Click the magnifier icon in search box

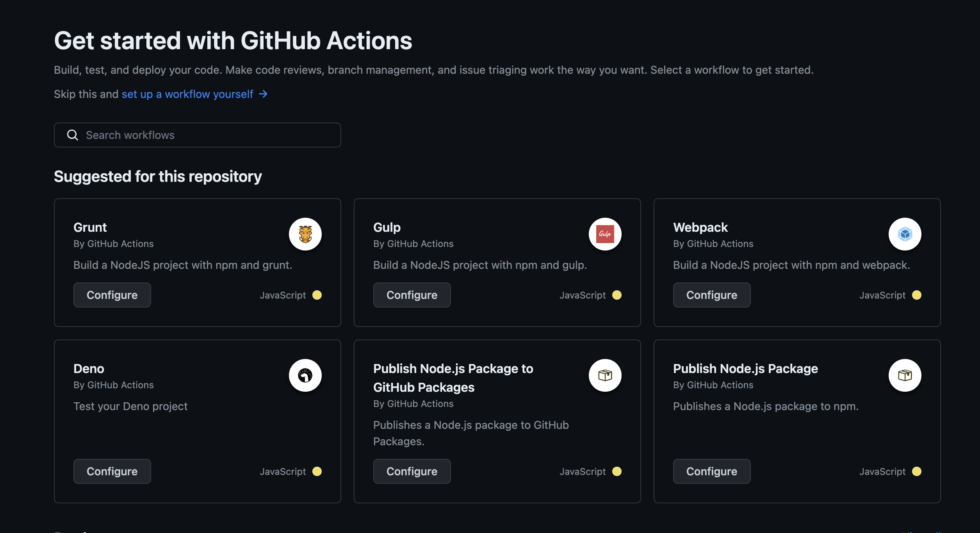tap(73, 135)
